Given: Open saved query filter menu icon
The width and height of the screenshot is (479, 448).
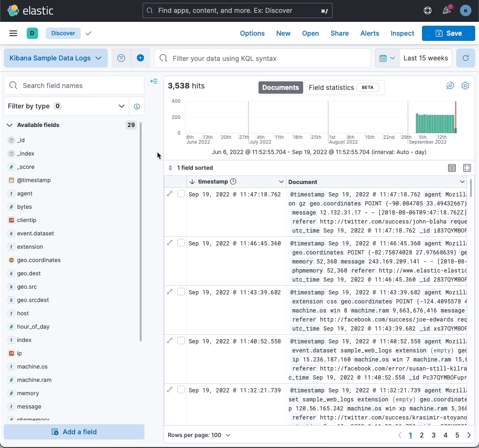Looking at the screenshot, I should pyautogui.click(x=121, y=58).
